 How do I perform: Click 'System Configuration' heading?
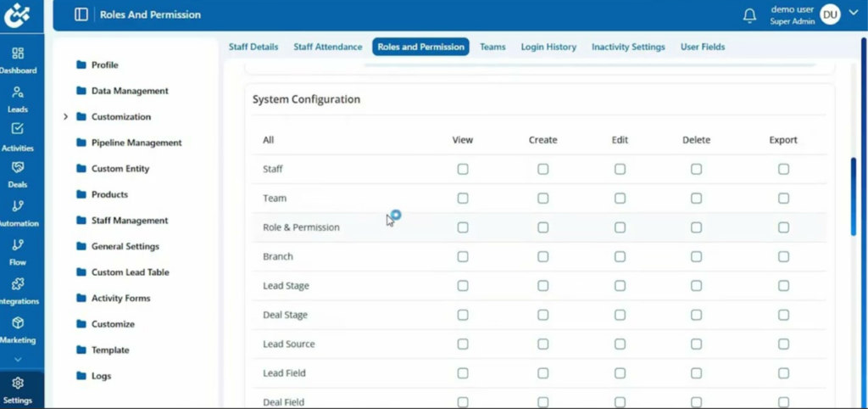click(x=307, y=99)
